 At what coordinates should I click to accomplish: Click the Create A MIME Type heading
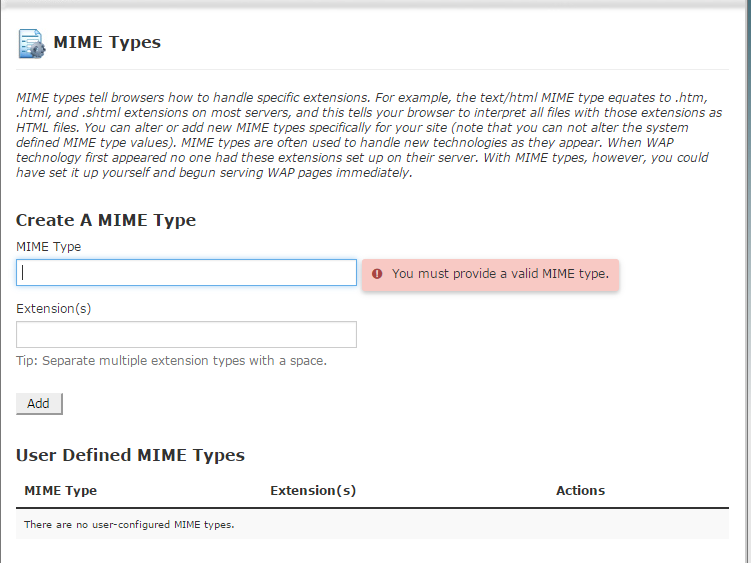(x=106, y=221)
